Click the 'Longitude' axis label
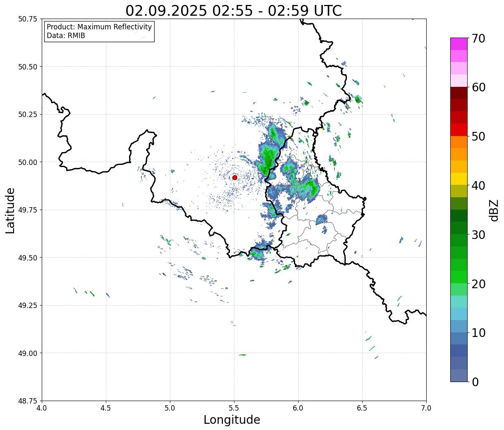This screenshot has width=504, height=430. pos(232,420)
